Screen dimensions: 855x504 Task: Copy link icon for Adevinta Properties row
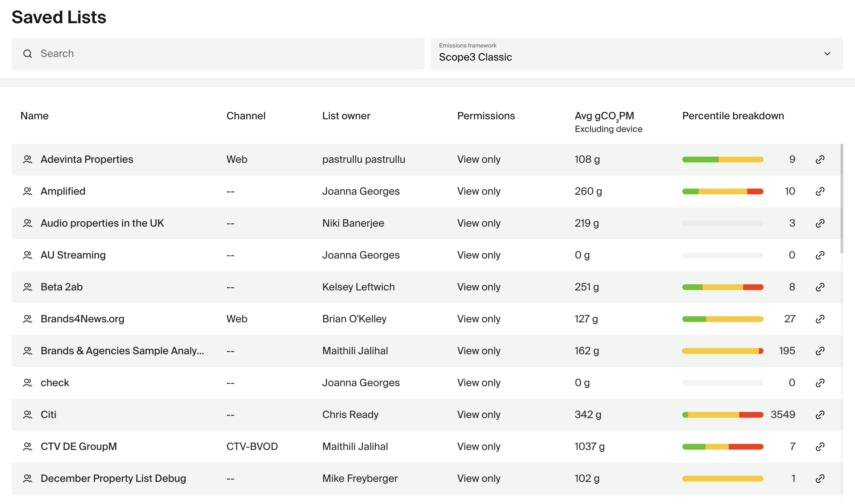(820, 160)
